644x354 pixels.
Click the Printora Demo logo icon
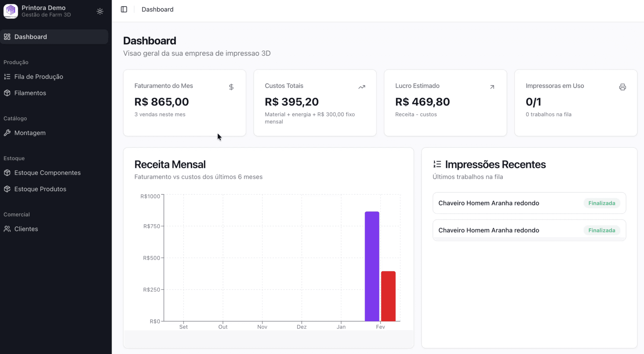[x=11, y=11]
